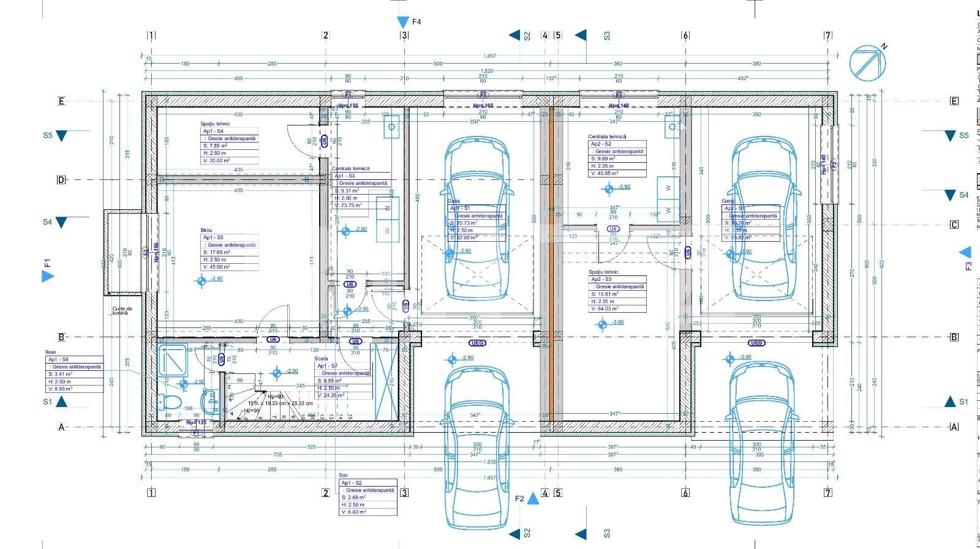Select the right S5 section marker arrow
The width and height of the screenshot is (980, 549).
coord(949,136)
